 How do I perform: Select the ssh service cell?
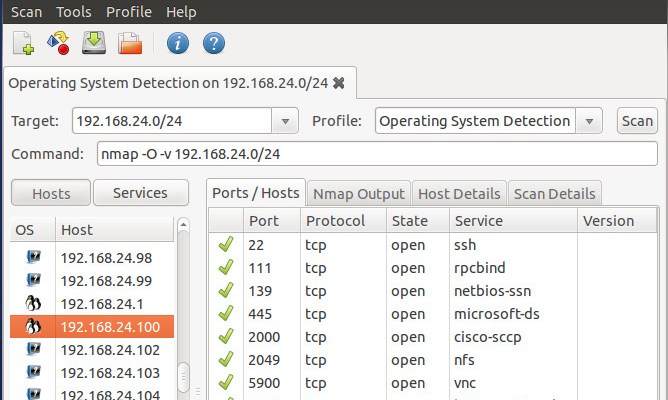[x=465, y=245]
